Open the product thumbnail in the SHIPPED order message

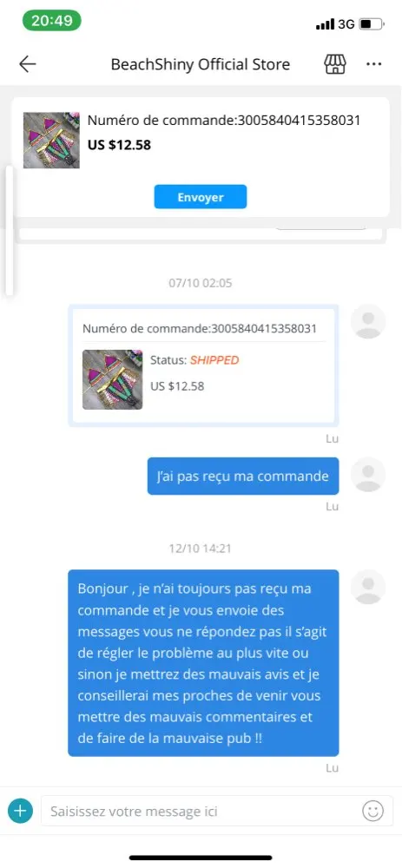[112, 380]
